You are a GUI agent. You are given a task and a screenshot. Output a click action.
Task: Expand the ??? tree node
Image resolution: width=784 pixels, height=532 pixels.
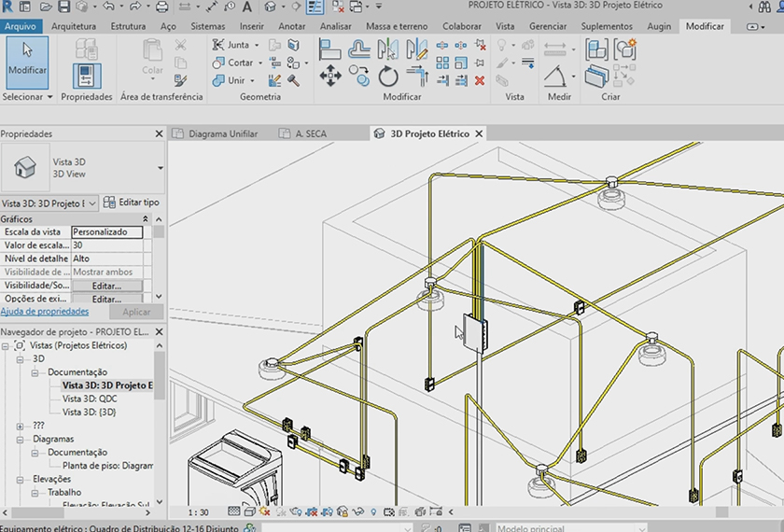click(x=21, y=426)
